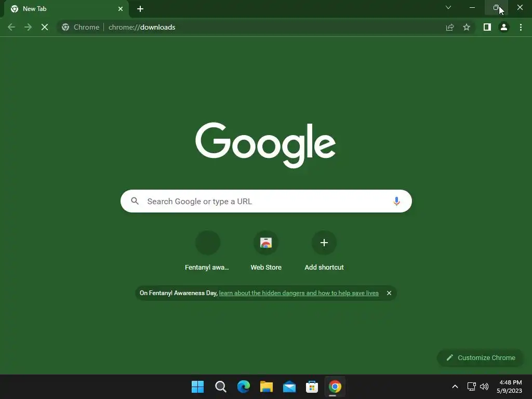Click the magnifier icon in search box
This screenshot has width=532, height=399.
click(135, 201)
